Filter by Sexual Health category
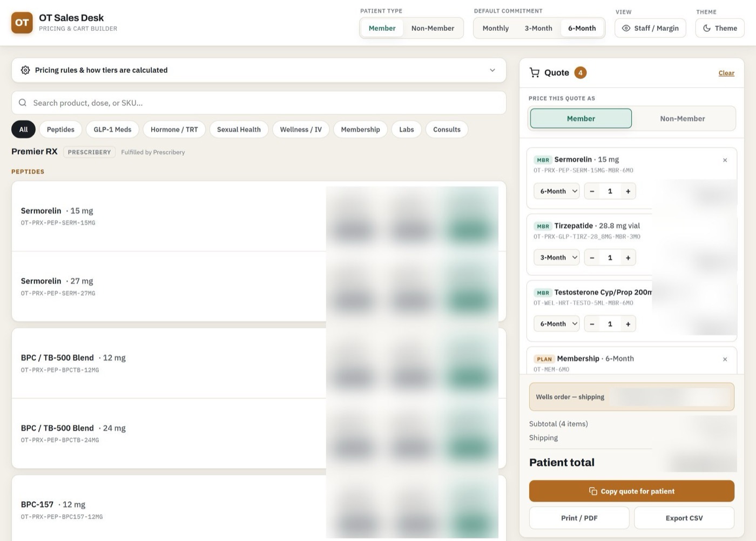 click(239, 130)
